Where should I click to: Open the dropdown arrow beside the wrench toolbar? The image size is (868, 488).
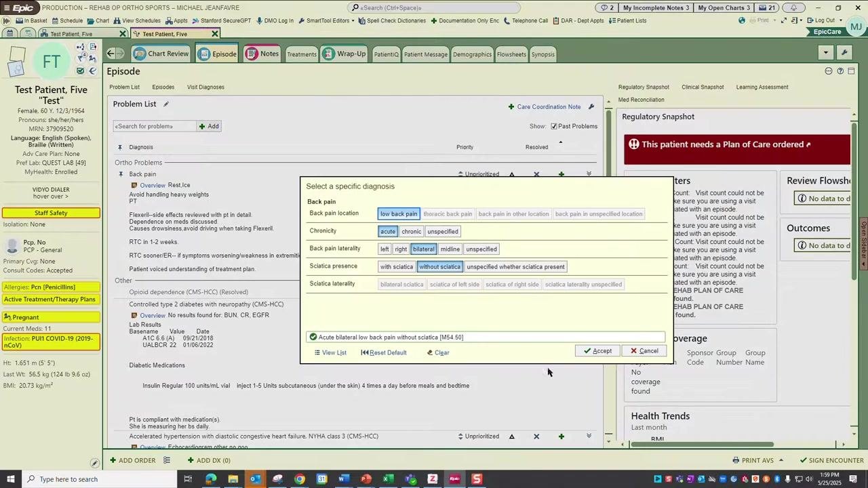click(825, 53)
